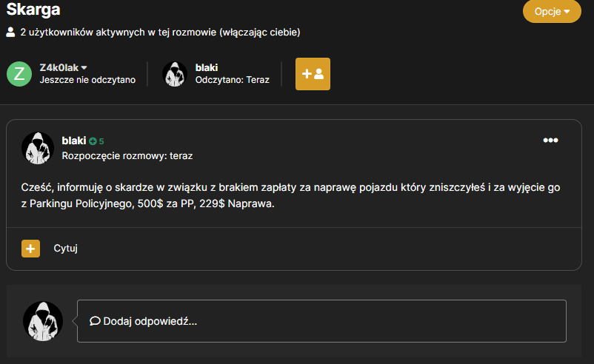Open the Opcje dropdown menu
This screenshot has height=364, width=594.
pos(552,11)
